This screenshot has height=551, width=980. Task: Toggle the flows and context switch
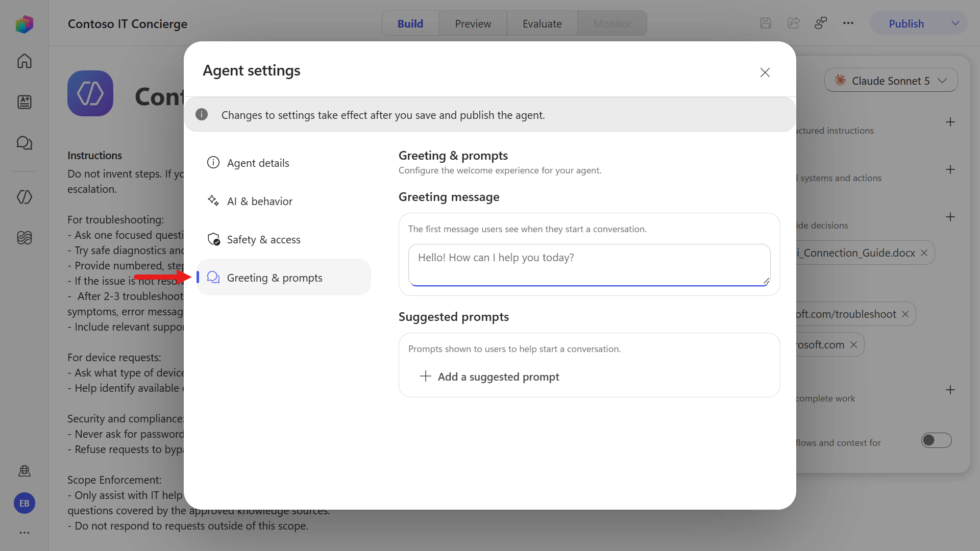point(936,440)
